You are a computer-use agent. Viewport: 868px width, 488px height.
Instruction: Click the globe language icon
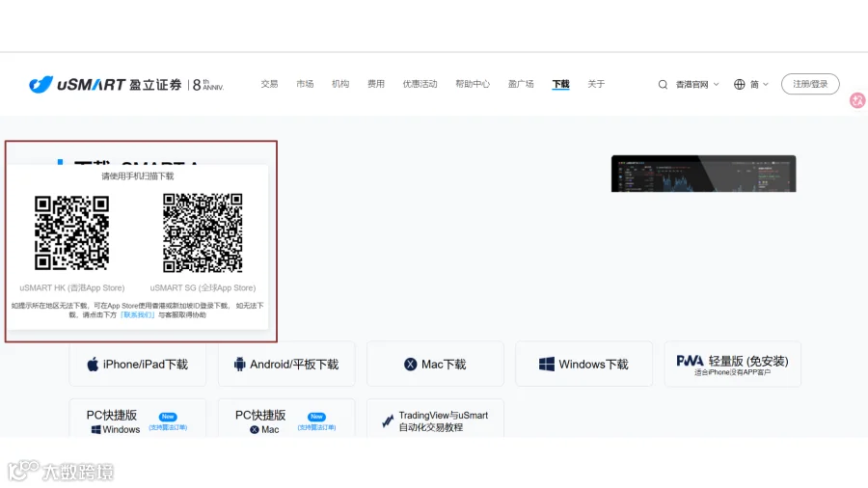(x=740, y=85)
